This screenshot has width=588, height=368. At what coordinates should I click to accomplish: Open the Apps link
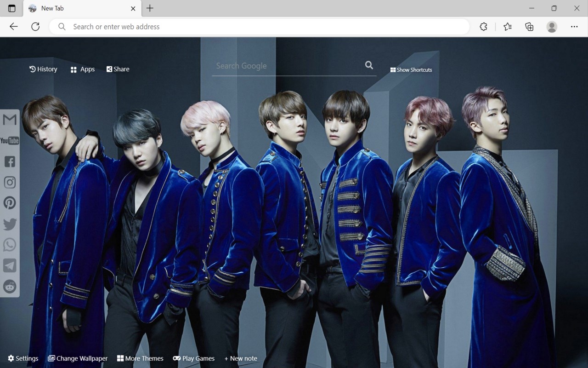tap(83, 69)
